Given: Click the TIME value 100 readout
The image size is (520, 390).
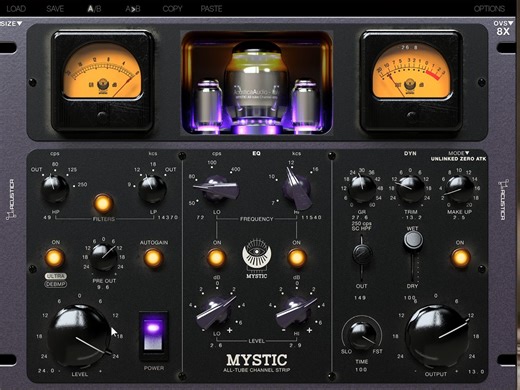Looking at the screenshot, I should click(361, 369).
